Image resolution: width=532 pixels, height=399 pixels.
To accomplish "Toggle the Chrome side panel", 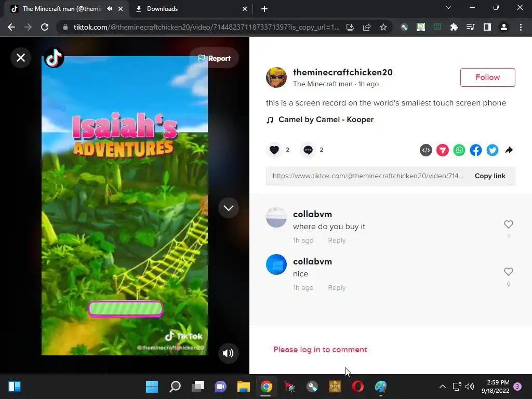I will pyautogui.click(x=487, y=27).
